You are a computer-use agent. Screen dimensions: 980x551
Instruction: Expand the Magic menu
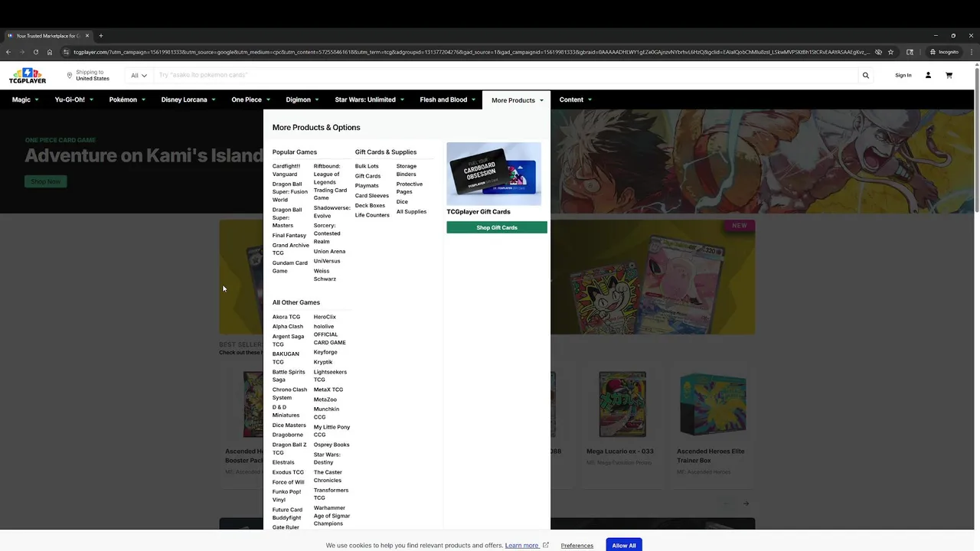[x=25, y=99]
